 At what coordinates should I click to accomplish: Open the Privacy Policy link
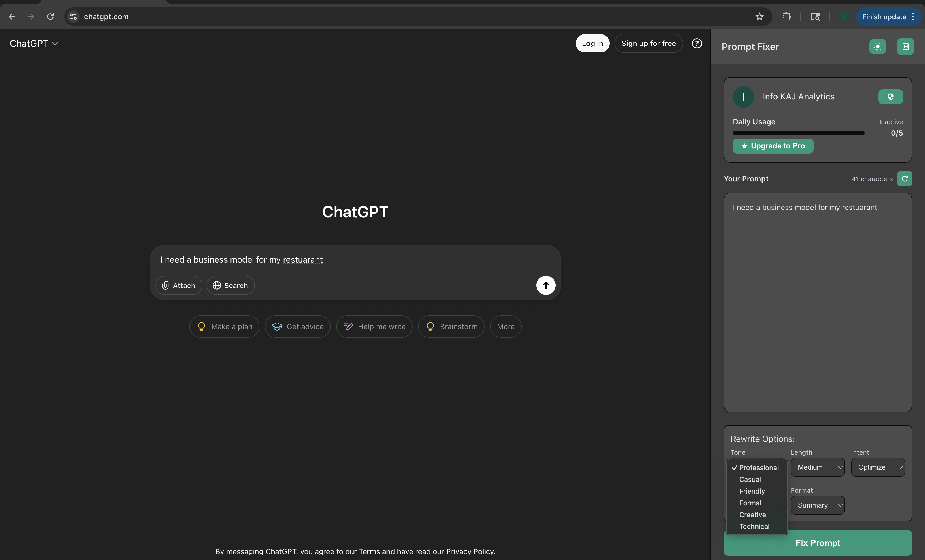pyautogui.click(x=470, y=551)
